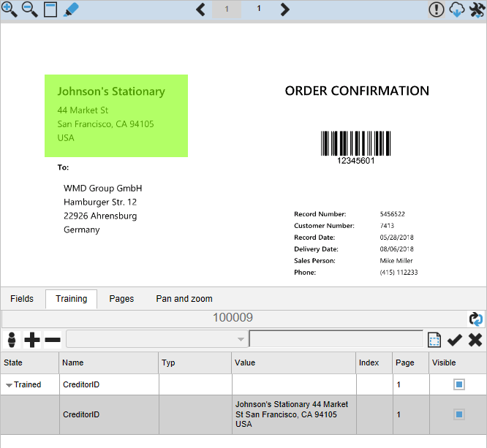
Task: Add a training entry with plus icon
Action: pyautogui.click(x=32, y=340)
